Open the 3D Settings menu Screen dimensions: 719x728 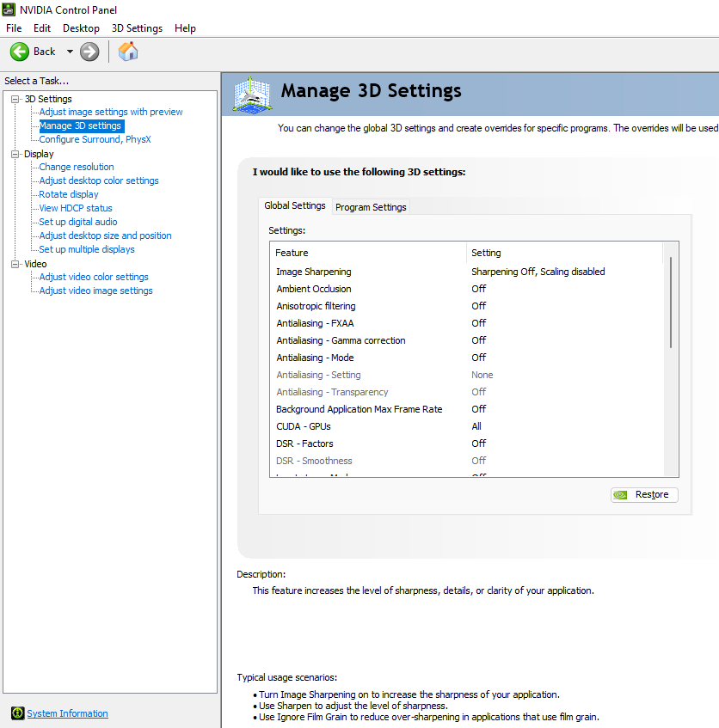(137, 28)
